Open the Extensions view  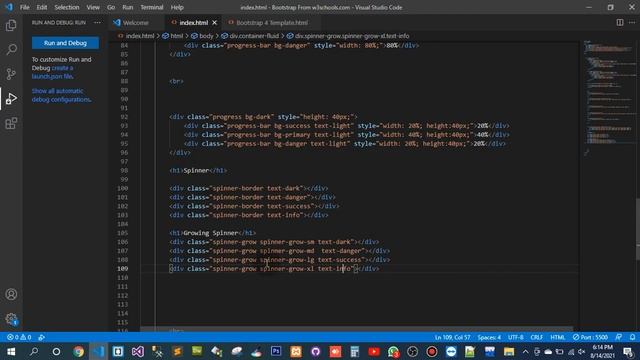click(x=11, y=123)
